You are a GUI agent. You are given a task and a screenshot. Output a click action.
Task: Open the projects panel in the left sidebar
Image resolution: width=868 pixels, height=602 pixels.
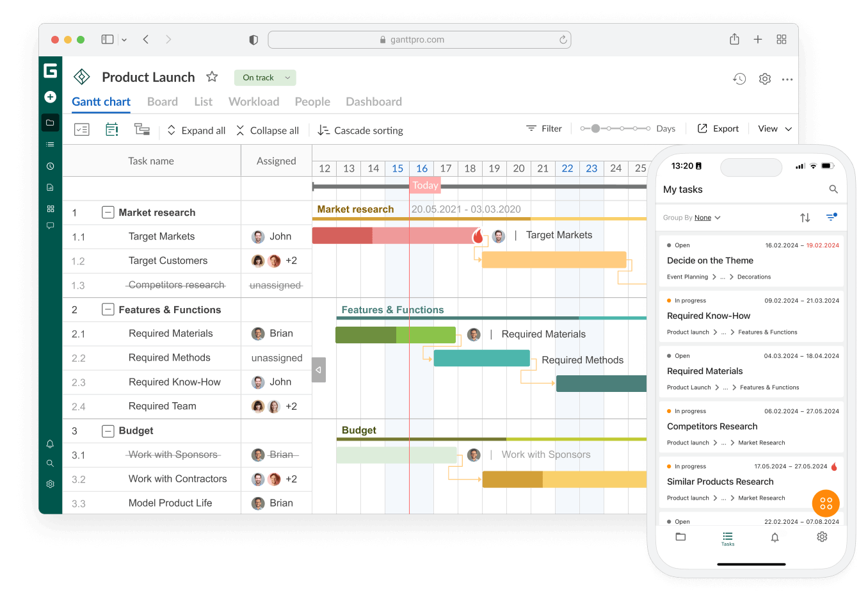click(50, 122)
